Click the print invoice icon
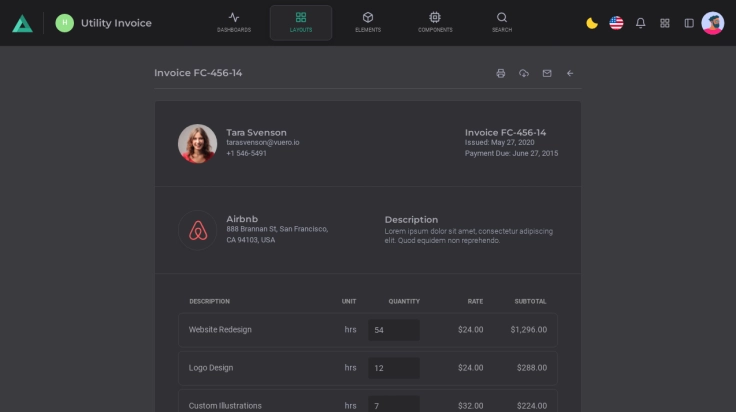736x412 pixels. (501, 73)
